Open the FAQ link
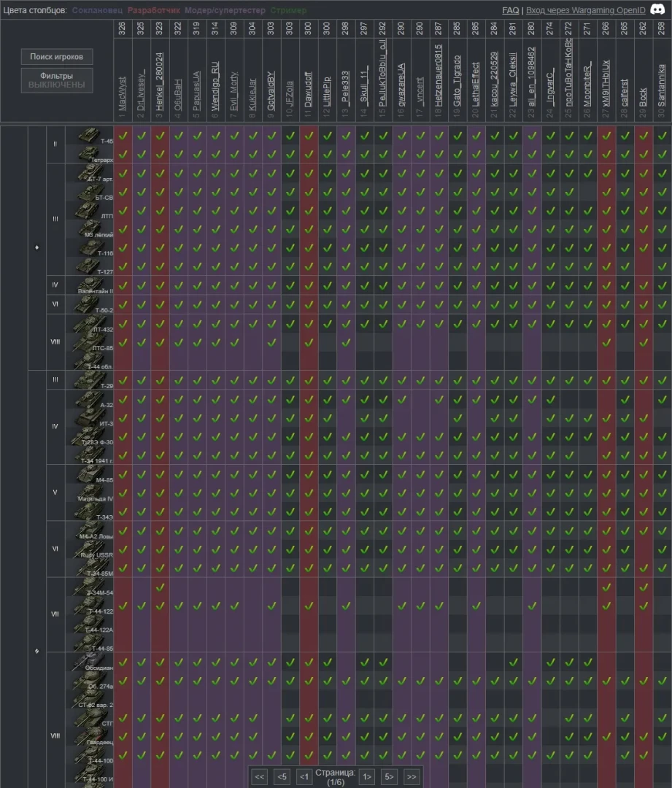 [511, 10]
